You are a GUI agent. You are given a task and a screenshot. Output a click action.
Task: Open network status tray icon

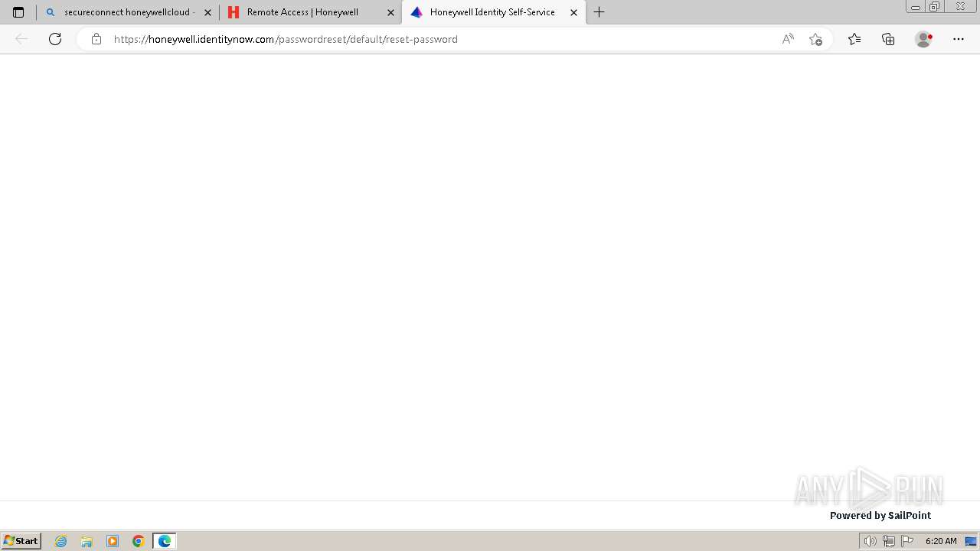[x=889, y=541]
